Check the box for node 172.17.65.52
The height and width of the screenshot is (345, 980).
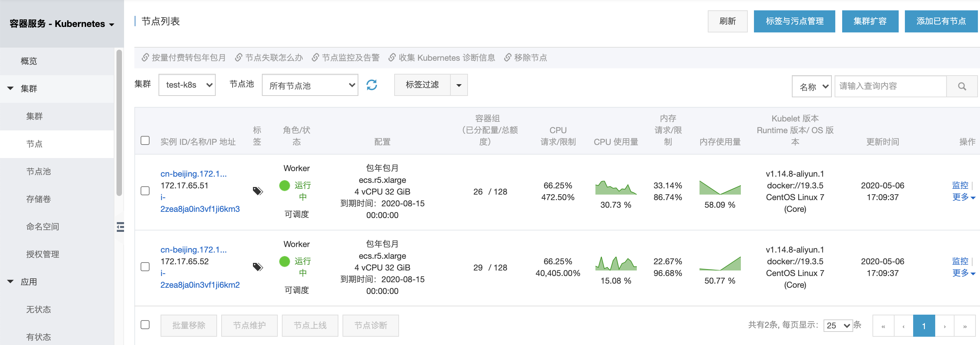click(145, 267)
